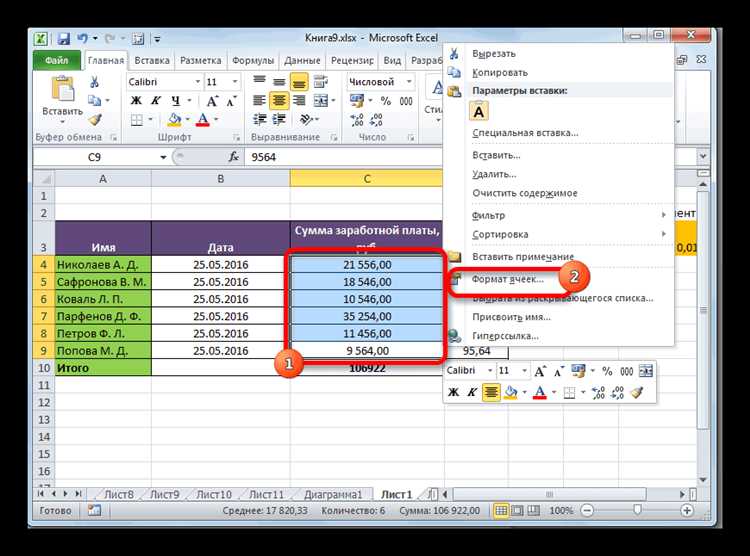Screen dimensions: 750x556
Task: Increase decimal places in ribbon number group
Action: pos(356,120)
